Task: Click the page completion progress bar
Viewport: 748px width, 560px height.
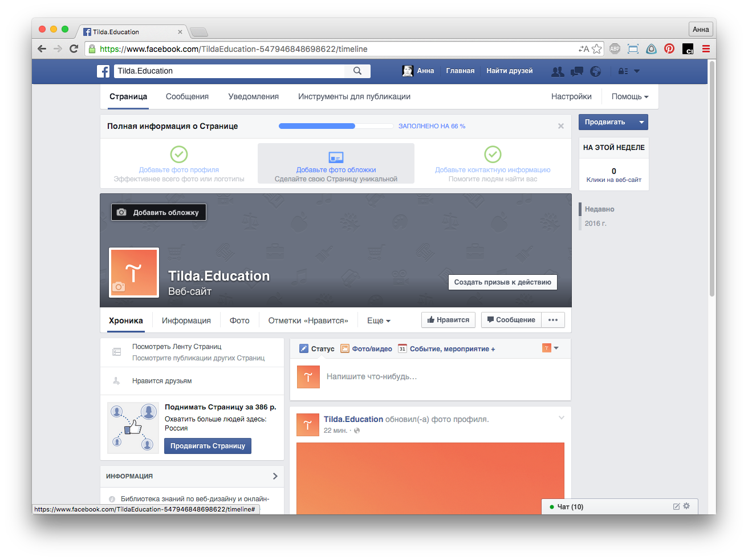Action: click(336, 126)
